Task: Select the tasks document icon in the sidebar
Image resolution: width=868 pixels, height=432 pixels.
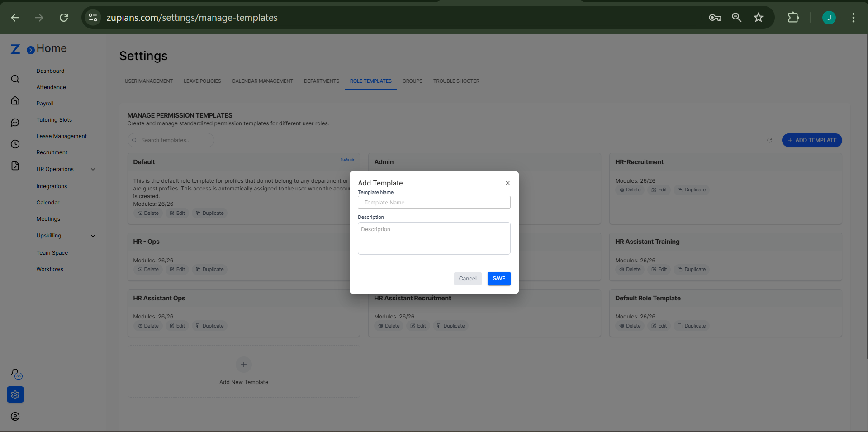Action: (15, 166)
